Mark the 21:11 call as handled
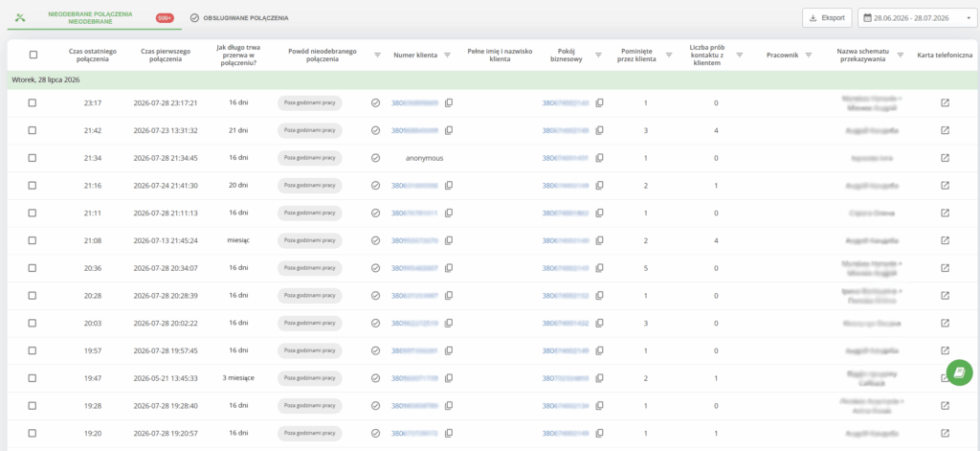 click(x=375, y=213)
